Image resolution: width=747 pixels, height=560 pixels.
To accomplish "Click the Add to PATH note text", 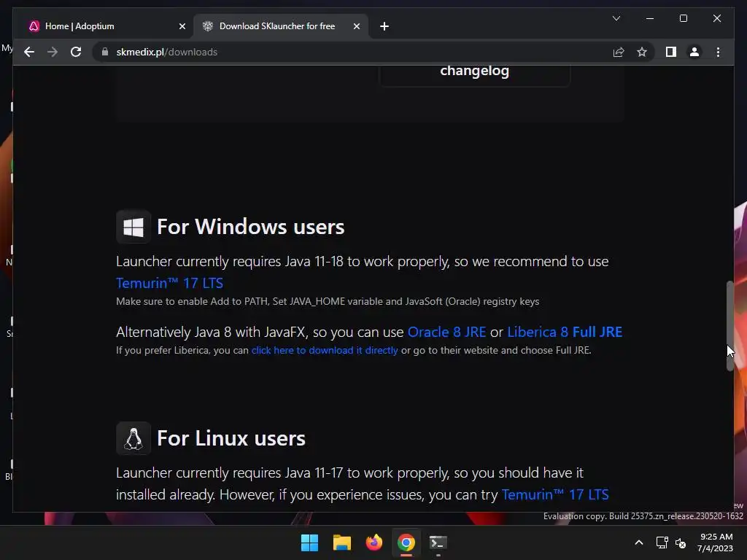I will pos(328,301).
